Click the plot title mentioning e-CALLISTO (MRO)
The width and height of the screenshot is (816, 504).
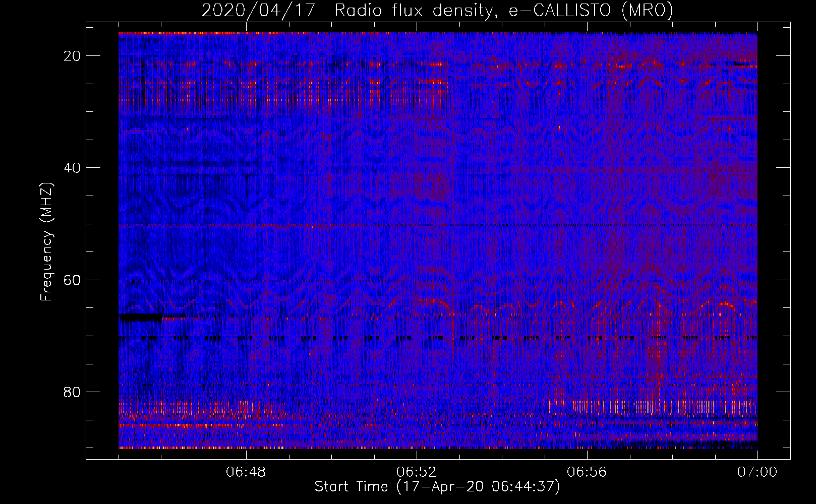point(437,11)
